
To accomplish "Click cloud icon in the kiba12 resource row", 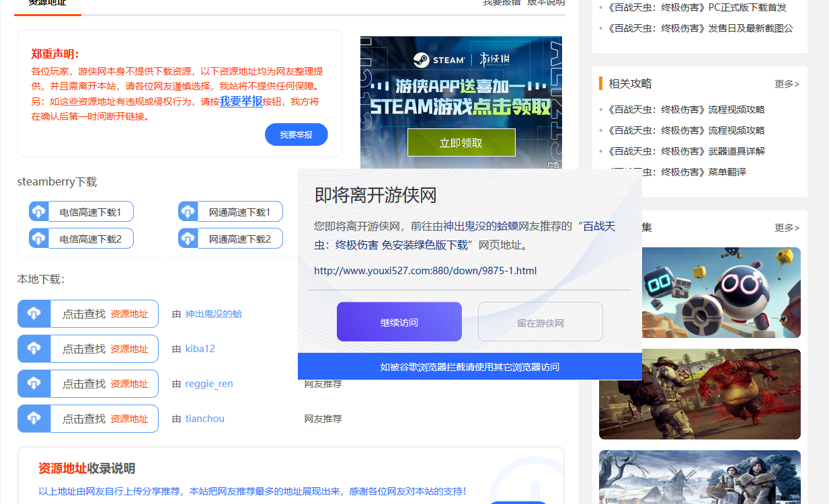I will [34, 349].
